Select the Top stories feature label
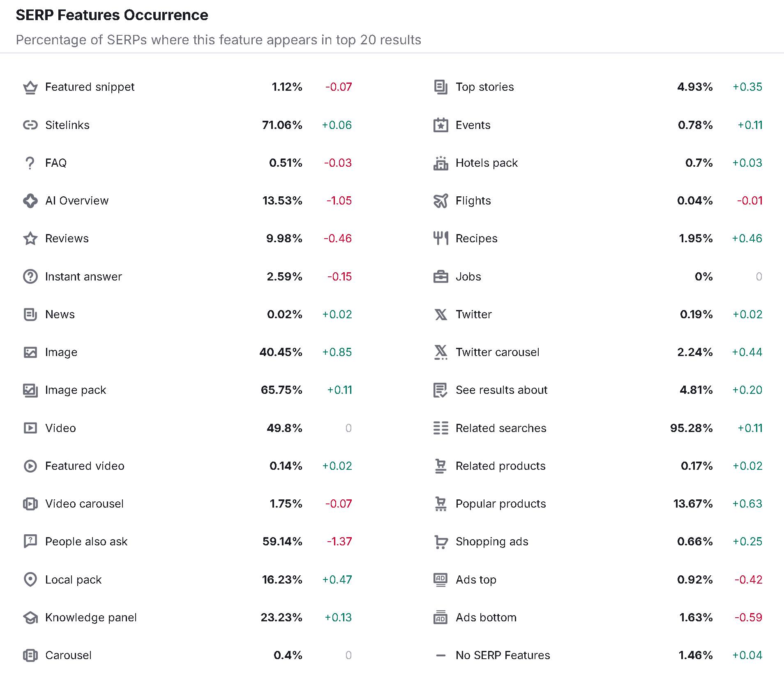Image resolution: width=784 pixels, height=685 pixels. click(485, 87)
